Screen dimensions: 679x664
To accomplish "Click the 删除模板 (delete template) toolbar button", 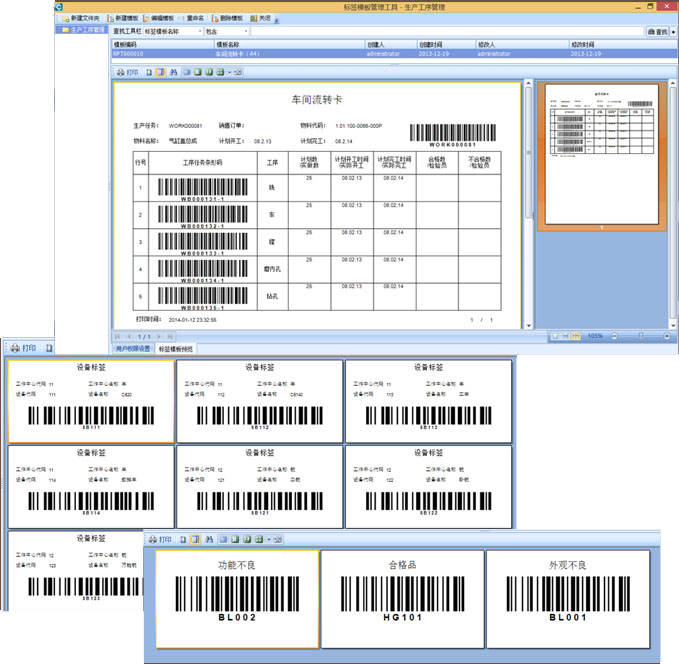I will 227,18.
